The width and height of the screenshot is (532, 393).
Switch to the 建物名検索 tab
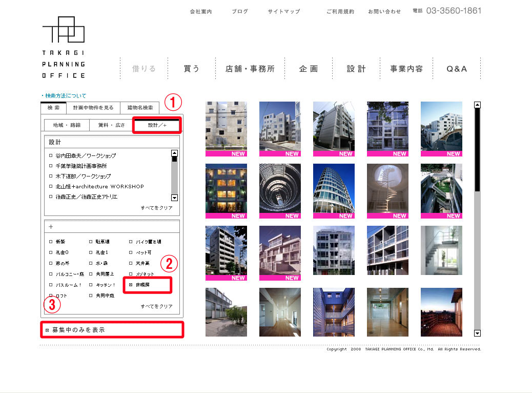click(x=140, y=108)
